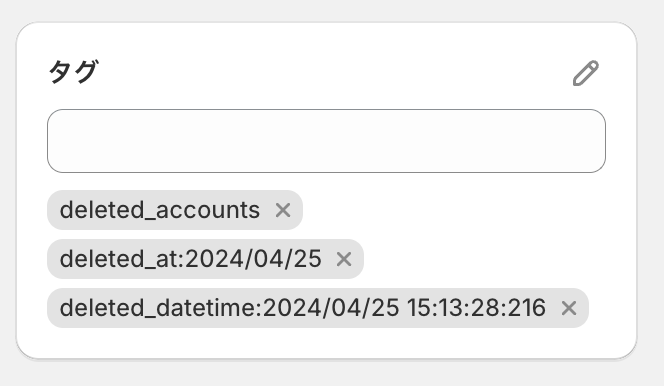
Task: Open tag management with the pencil icon
Action: point(586,73)
